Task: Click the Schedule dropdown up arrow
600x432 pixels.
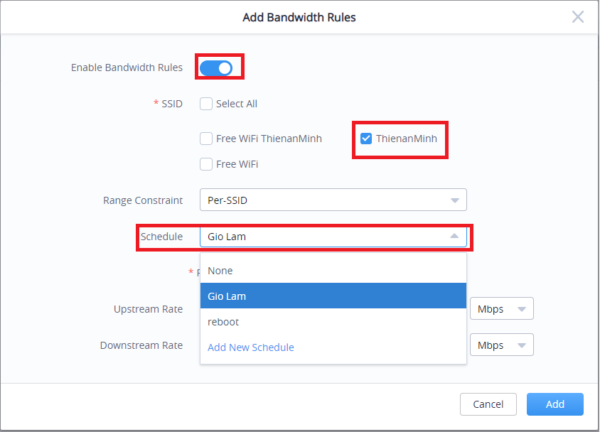Action: coord(455,237)
